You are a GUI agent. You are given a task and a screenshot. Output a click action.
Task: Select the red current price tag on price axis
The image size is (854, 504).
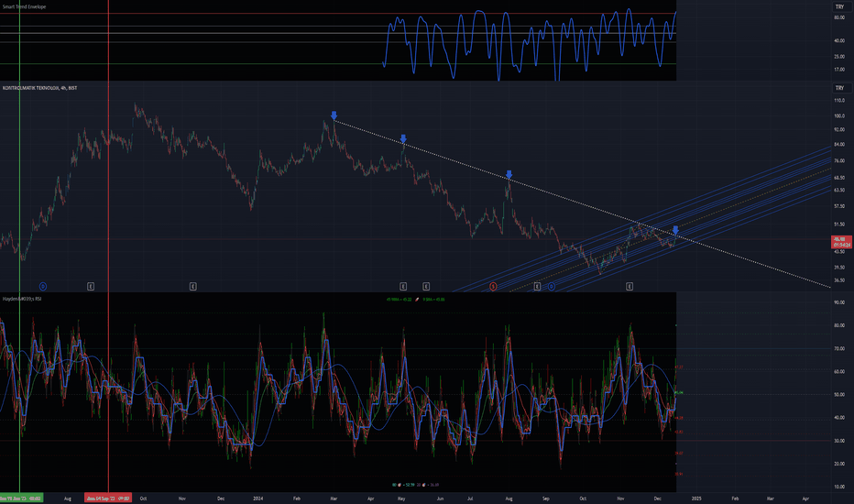click(841, 242)
